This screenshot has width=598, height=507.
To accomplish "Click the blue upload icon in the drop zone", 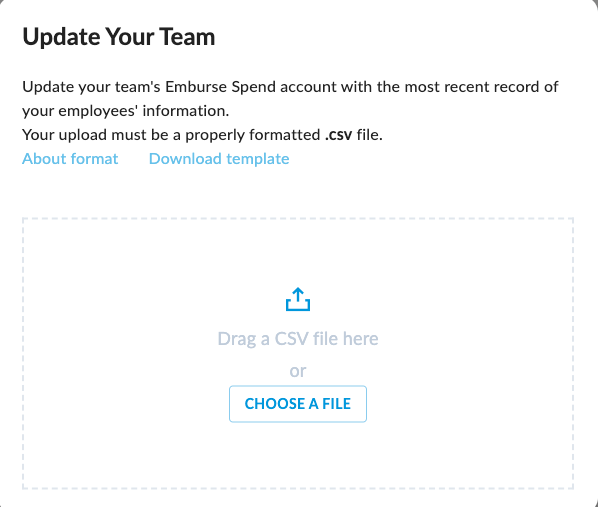I will [x=298, y=299].
